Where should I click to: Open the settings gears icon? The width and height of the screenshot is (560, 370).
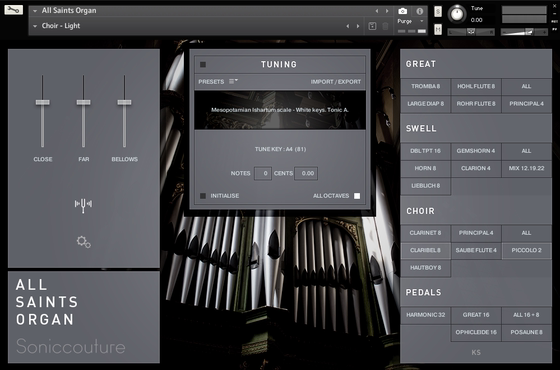click(84, 242)
